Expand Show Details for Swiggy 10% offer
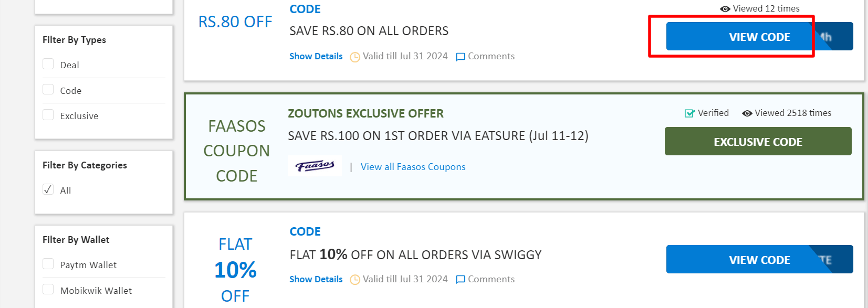 click(316, 279)
